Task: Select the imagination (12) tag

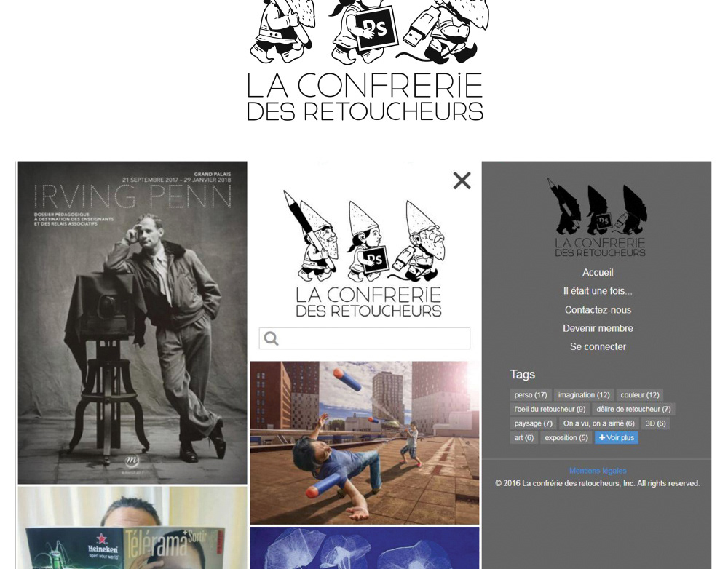Action: point(584,395)
